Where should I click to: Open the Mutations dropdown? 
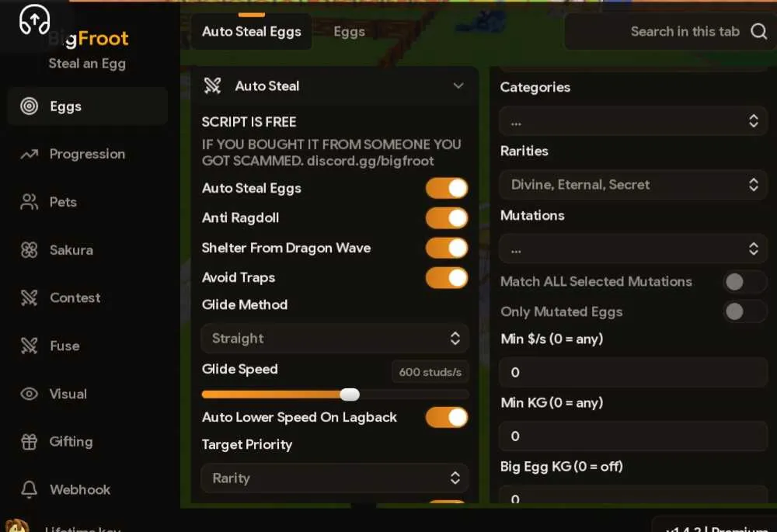click(x=633, y=249)
